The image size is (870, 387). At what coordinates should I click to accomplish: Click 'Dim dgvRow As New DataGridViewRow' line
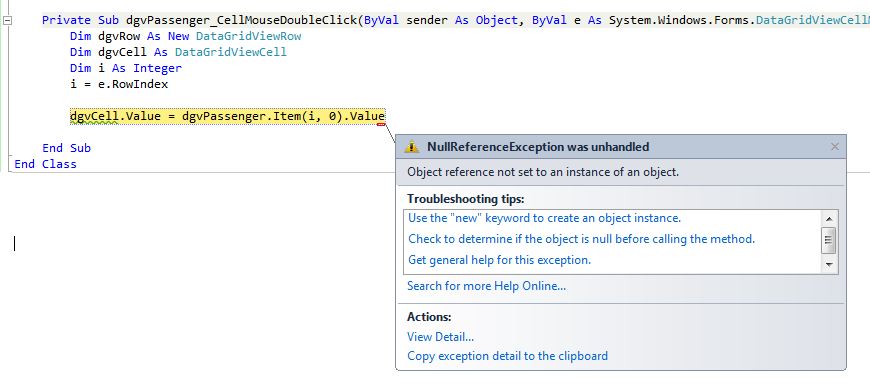186,37
